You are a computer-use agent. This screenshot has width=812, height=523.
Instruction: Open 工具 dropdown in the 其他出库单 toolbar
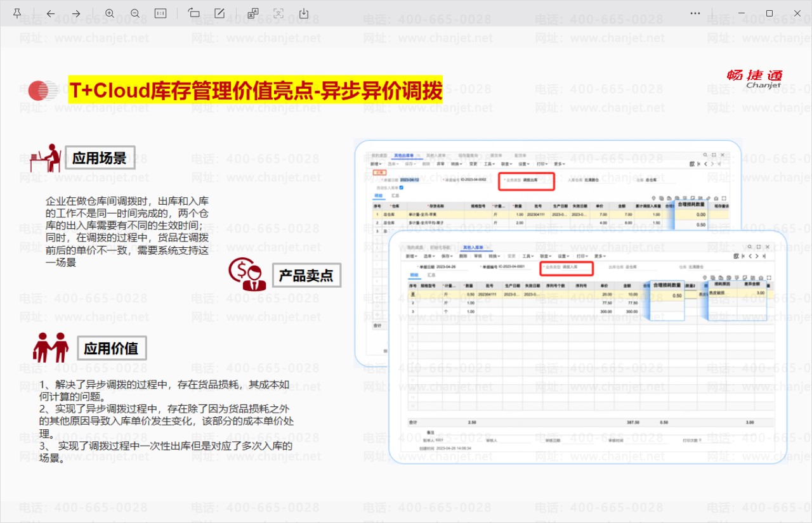(490, 164)
